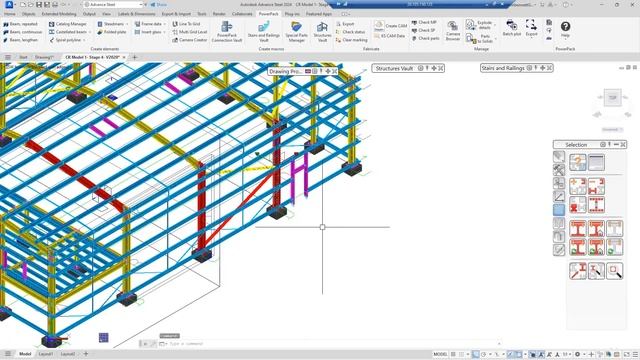Click the ViewCube TOP face
Viewport: 640px width, 360px height.
coord(613,98)
